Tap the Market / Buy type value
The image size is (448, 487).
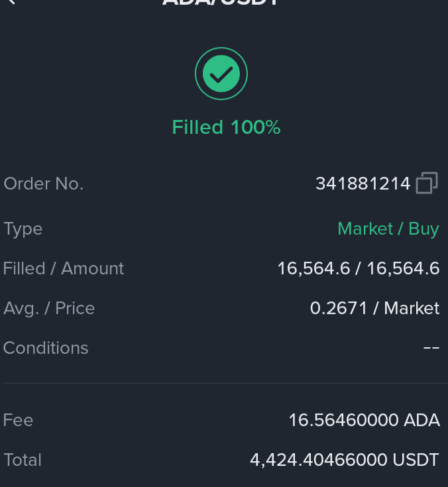click(388, 229)
